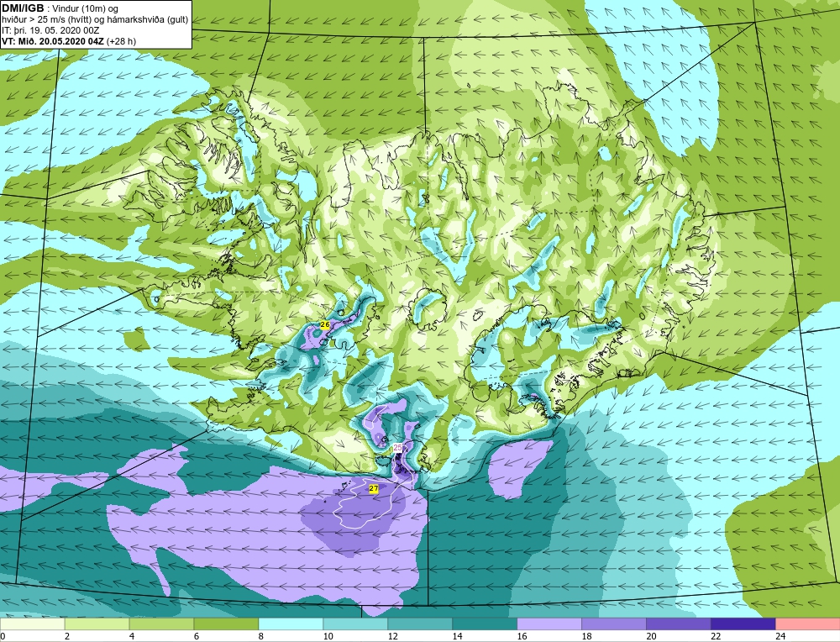Click the 6–8 m/s dark green legend swatch
Viewport: 840px width, 642px height.
coord(226,624)
